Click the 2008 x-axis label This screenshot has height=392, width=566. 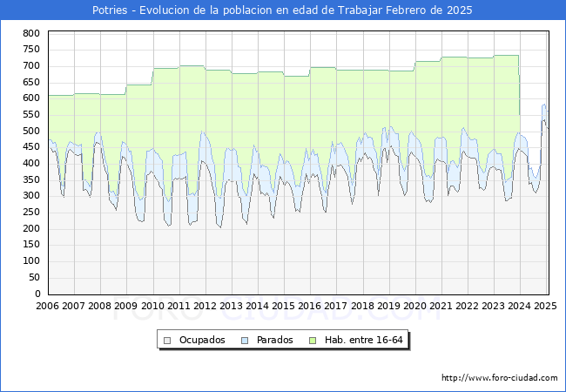[x=99, y=306]
